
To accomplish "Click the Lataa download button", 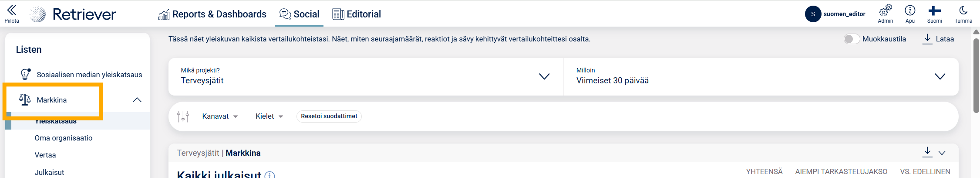I will [x=938, y=39].
